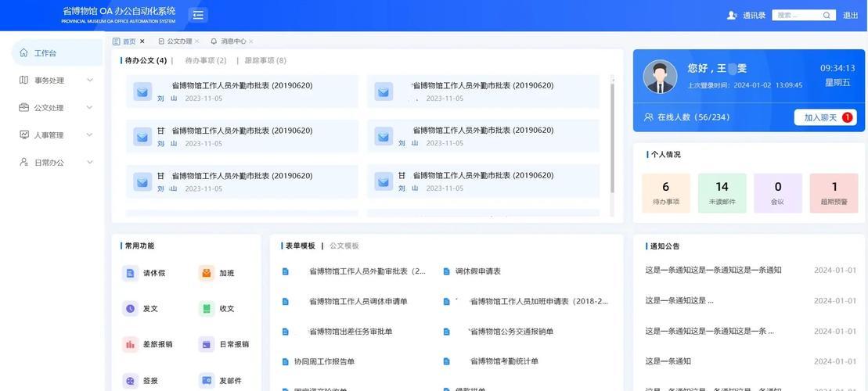Screen dimensions: 868x391
Task: Open the 省博物馆考勤统计单 template
Action: click(504, 362)
